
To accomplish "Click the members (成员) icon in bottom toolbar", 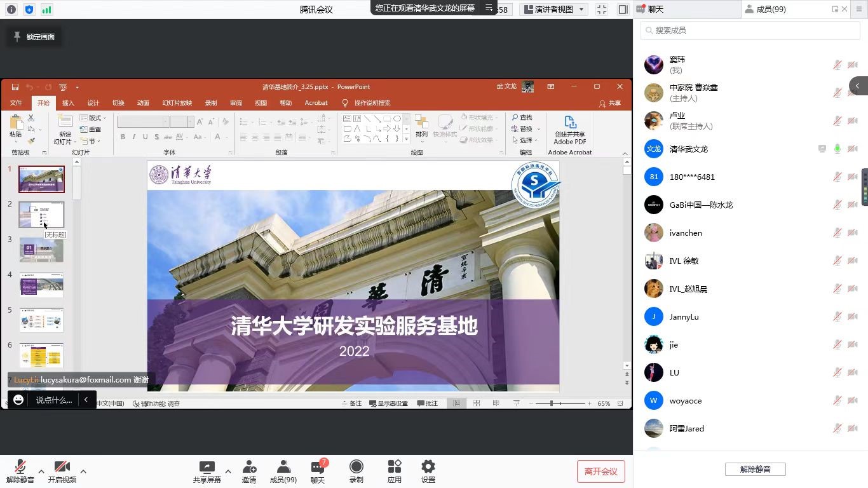I will pos(283,468).
